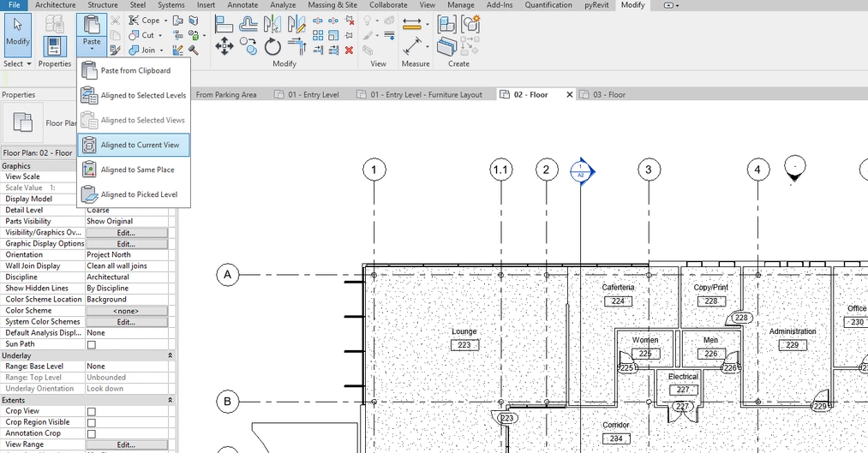
Task: Click Edit for System Color Schemes
Action: pyautogui.click(x=127, y=322)
